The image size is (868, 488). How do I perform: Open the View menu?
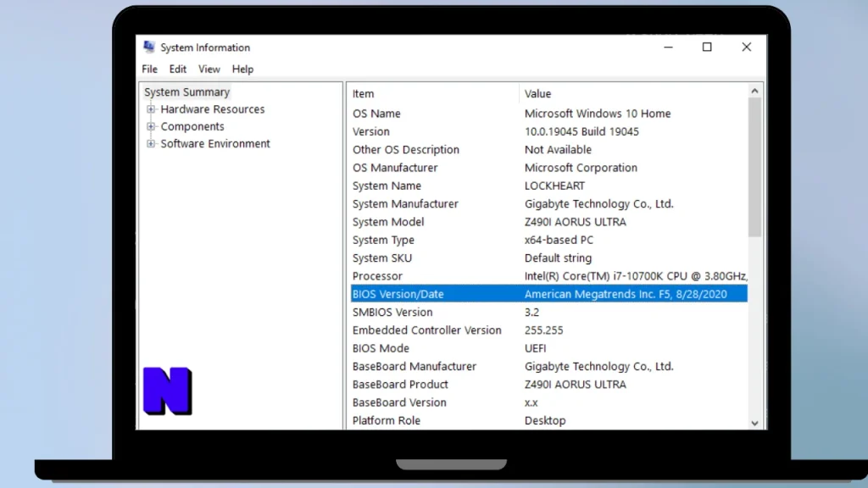pyautogui.click(x=209, y=69)
